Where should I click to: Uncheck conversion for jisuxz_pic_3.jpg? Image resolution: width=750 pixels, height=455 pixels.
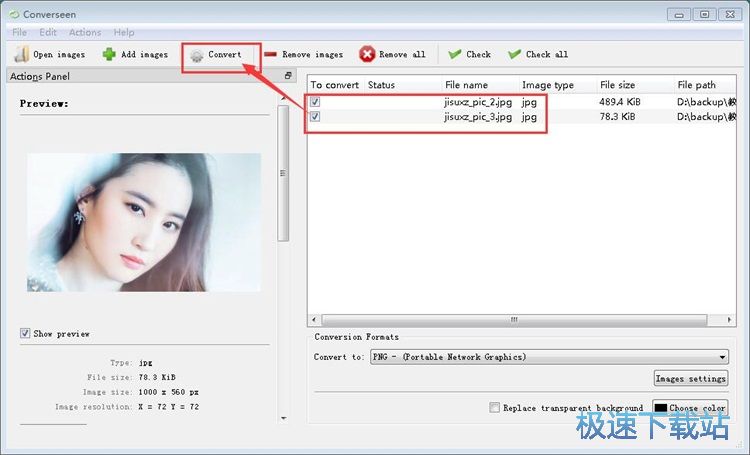[315, 116]
